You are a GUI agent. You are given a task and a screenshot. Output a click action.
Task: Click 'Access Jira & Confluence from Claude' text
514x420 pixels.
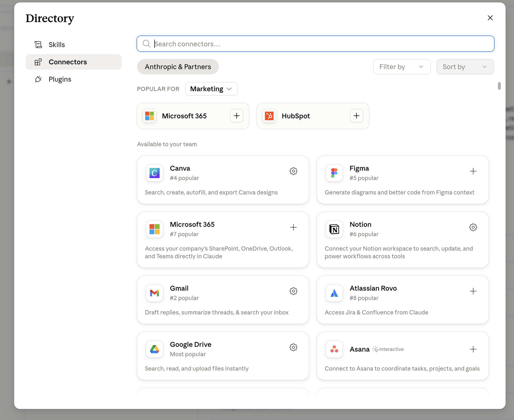[376, 312]
